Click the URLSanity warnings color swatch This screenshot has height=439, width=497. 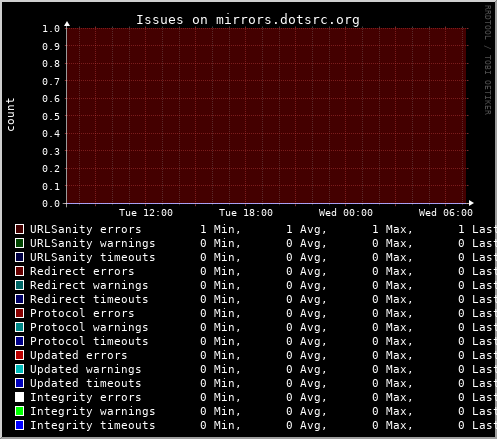click(20, 243)
